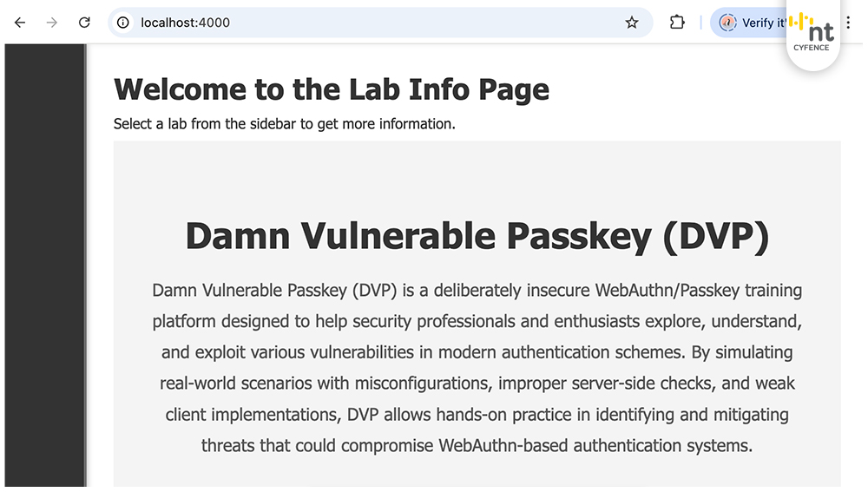Click the sidebar's gray right edge
Screen dimensions: 868x492
pos(85,260)
